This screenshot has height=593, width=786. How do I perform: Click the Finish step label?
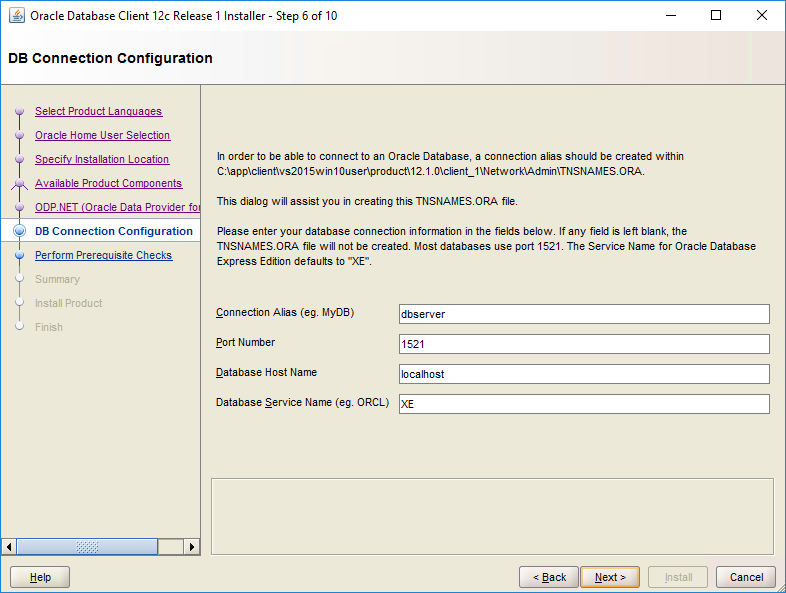(49, 327)
